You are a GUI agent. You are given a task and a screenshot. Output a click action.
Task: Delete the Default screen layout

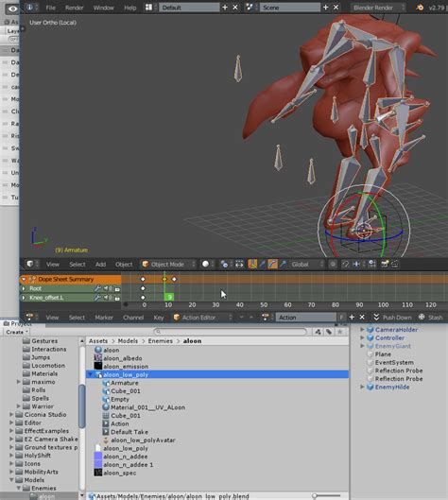(235, 8)
